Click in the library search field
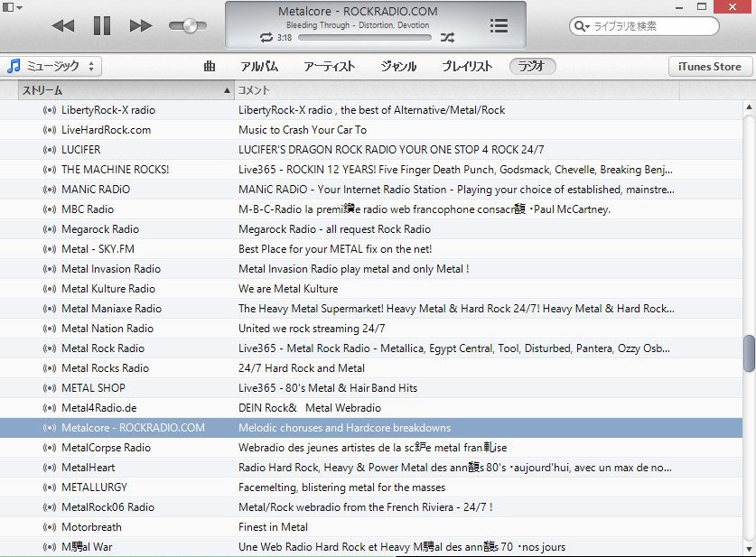The width and height of the screenshot is (756, 557). [650, 26]
